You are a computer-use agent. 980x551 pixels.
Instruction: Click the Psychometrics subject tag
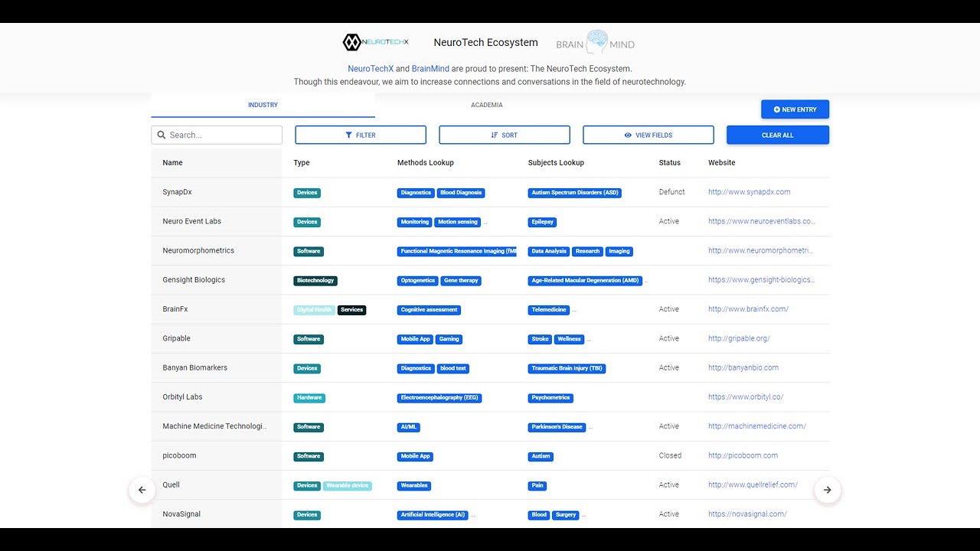[551, 398]
